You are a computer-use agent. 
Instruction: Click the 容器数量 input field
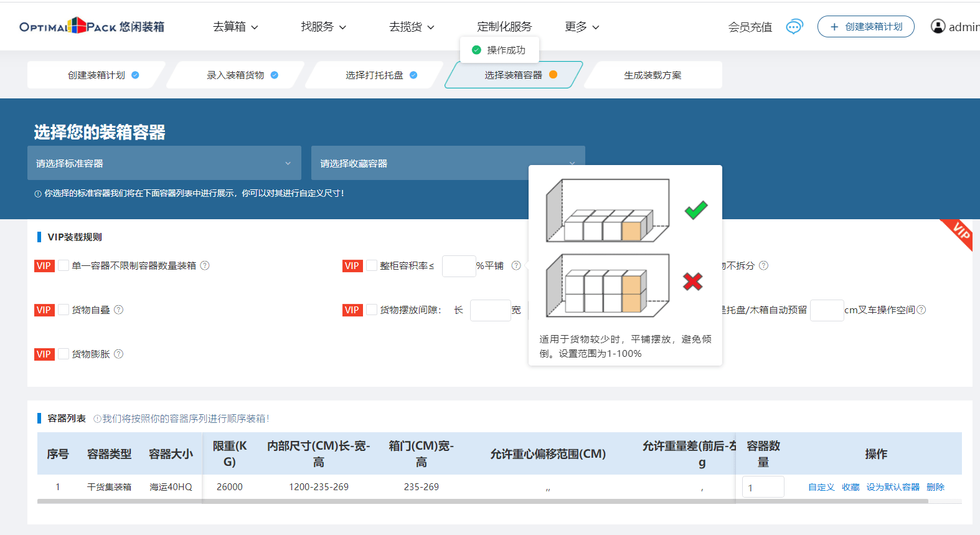tap(763, 487)
